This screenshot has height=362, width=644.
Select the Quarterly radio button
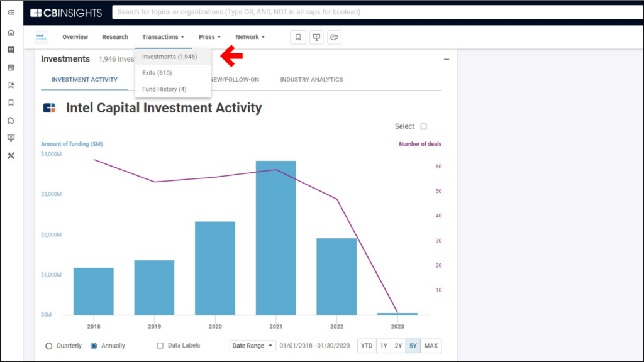point(49,346)
